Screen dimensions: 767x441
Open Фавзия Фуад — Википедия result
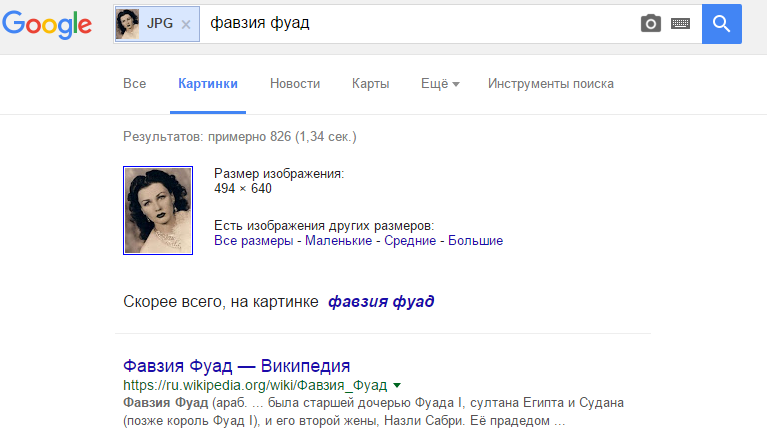236,365
